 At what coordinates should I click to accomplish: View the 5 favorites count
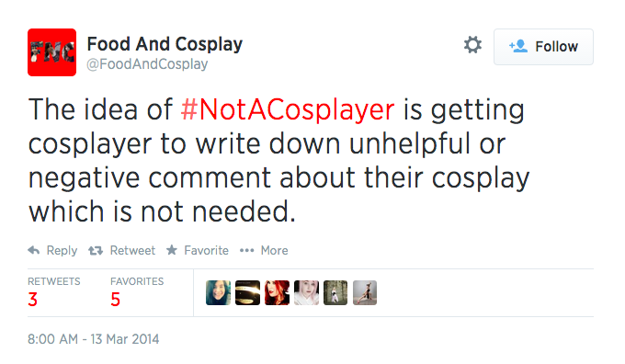tap(115, 300)
